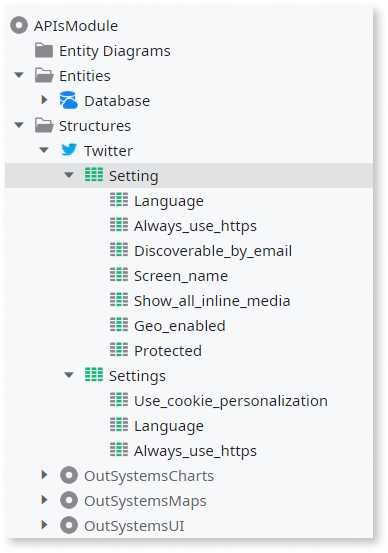Collapse the Twitter structures node

[x=44, y=150]
